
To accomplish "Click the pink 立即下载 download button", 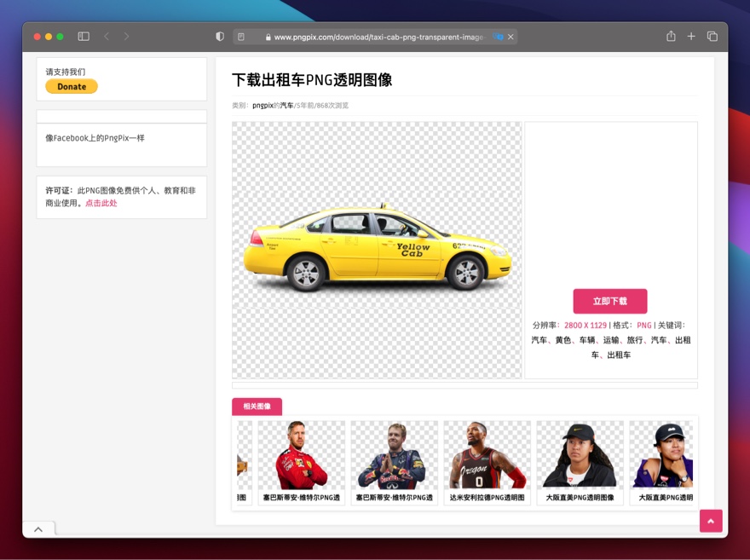I will tap(610, 301).
